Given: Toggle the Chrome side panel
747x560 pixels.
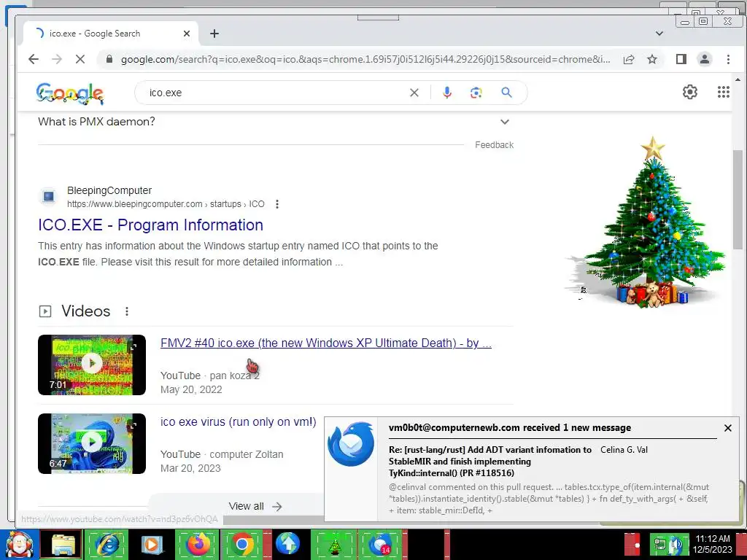Looking at the screenshot, I should [x=681, y=59].
